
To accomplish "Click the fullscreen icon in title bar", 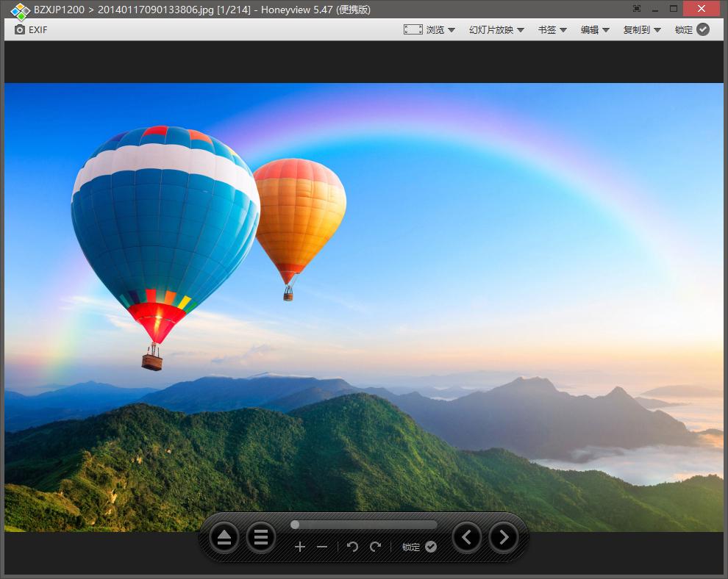I will click(637, 8).
